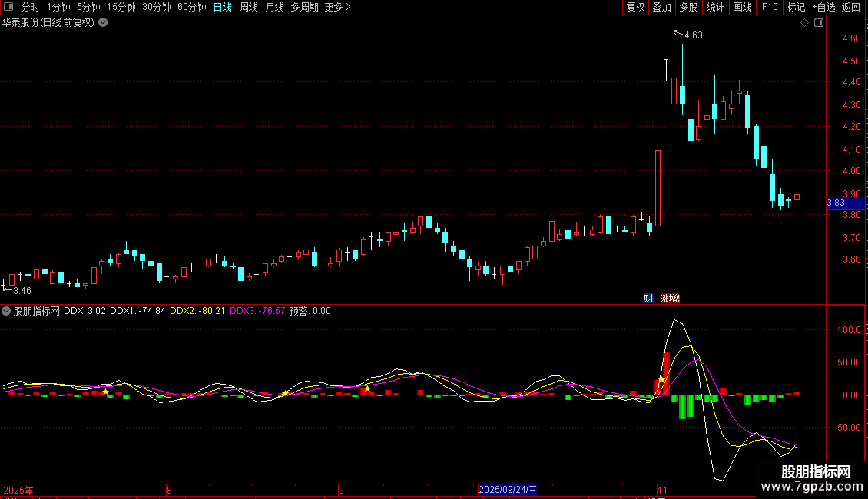Click the 返回 back button
Viewport: 868px width, 499px height.
coord(851,7)
